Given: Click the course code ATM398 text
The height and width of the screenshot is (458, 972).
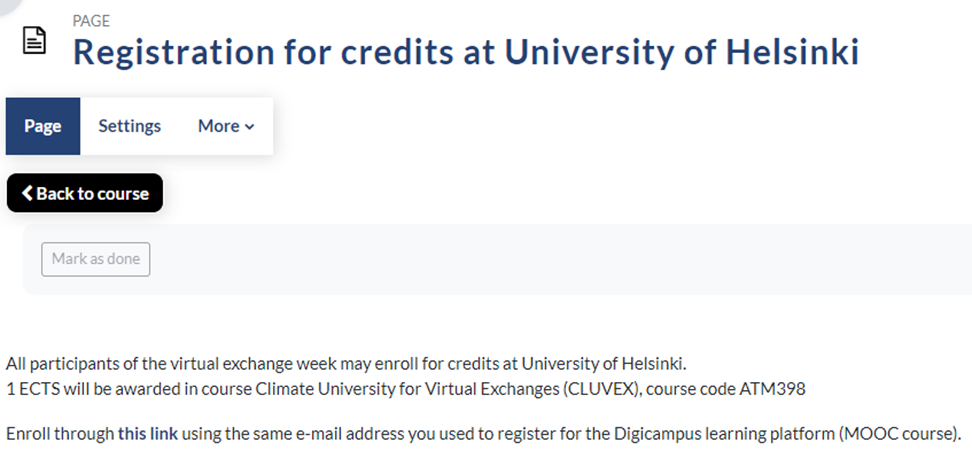Looking at the screenshot, I should tap(778, 389).
